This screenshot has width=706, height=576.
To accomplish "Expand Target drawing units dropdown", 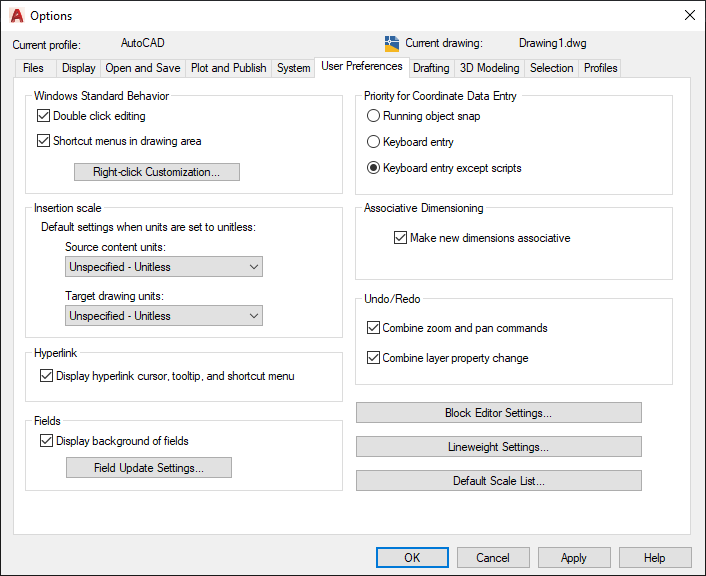I will point(164,316).
